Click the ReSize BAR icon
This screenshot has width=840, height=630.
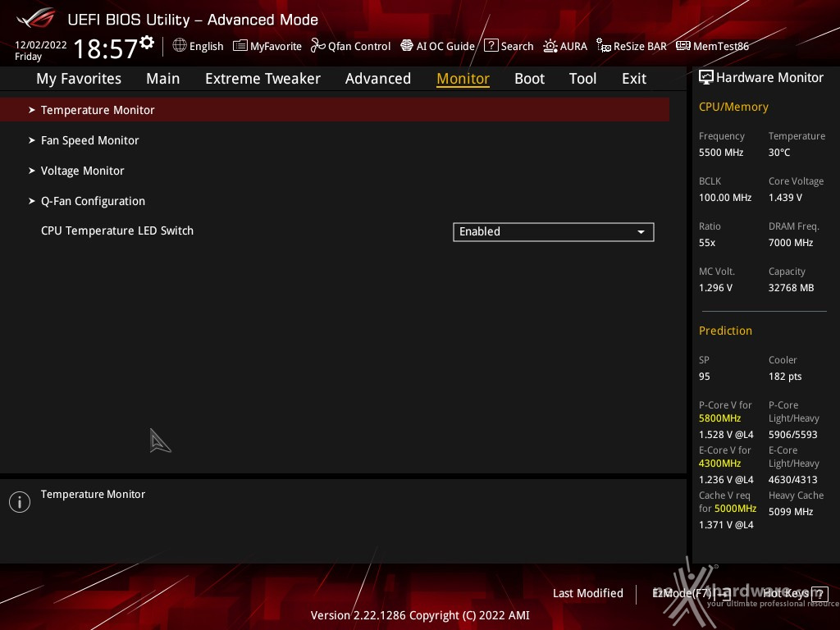pos(604,46)
